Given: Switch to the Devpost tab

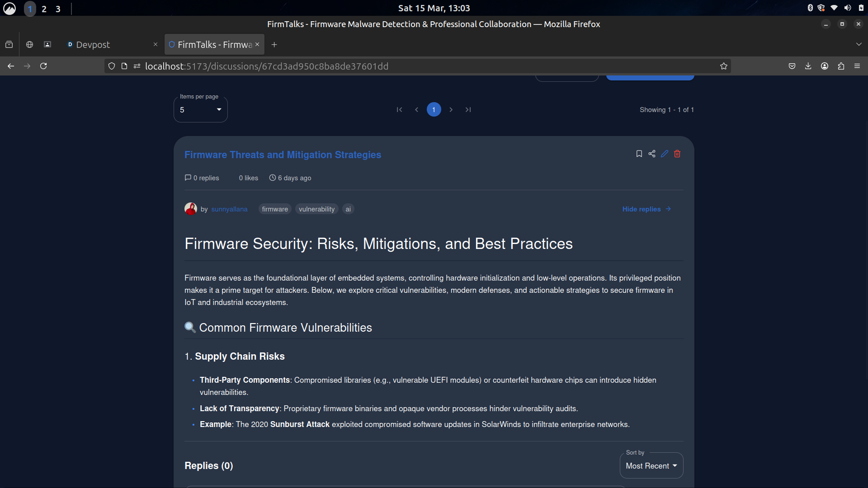Looking at the screenshot, I should [x=93, y=45].
